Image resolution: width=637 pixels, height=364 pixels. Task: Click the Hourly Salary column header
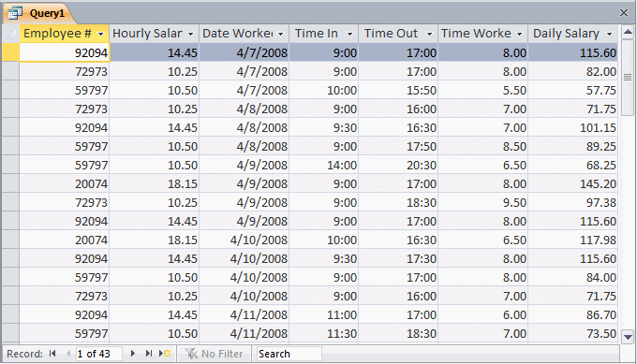[155, 34]
